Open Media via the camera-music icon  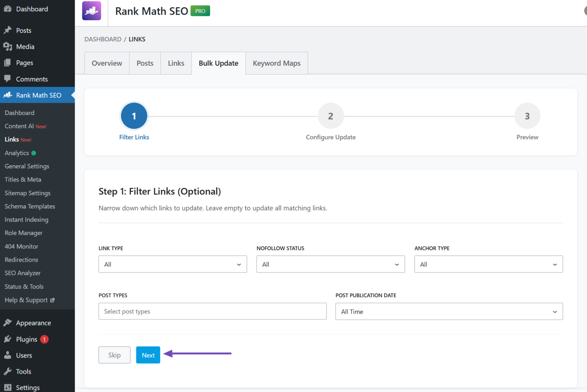point(8,47)
